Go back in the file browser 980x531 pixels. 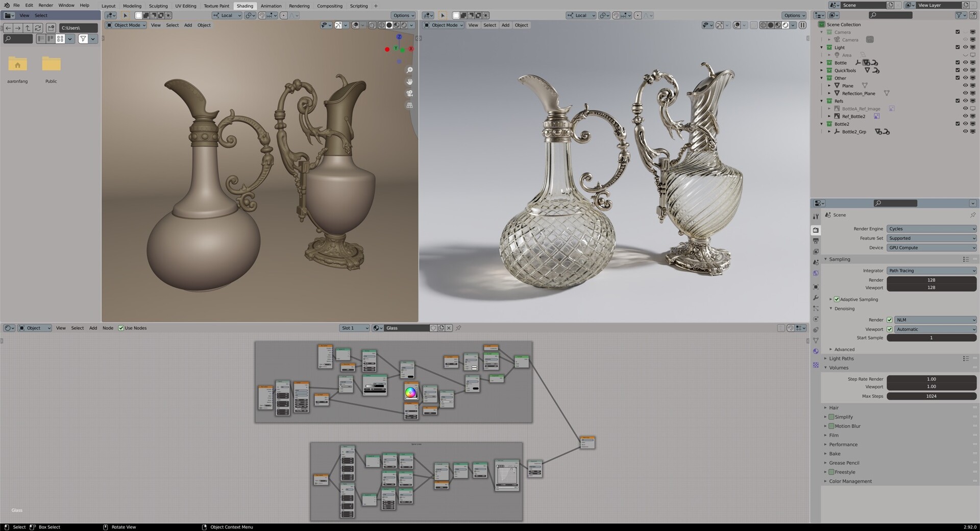8,28
